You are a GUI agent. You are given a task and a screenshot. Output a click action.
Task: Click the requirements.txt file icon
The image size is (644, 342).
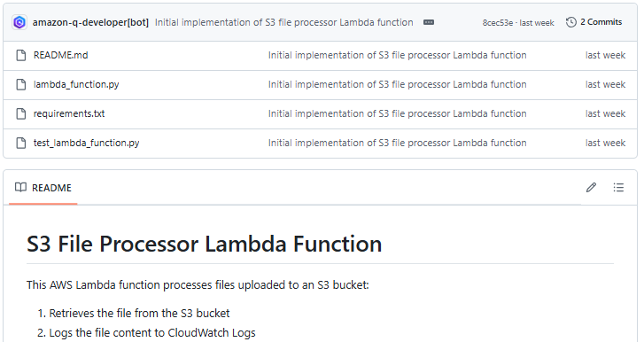21,113
